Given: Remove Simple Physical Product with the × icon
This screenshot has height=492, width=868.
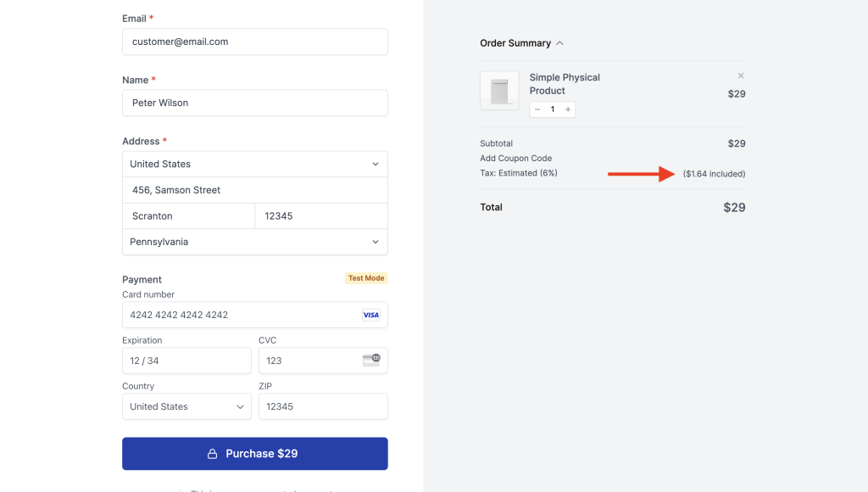Looking at the screenshot, I should click(x=741, y=75).
